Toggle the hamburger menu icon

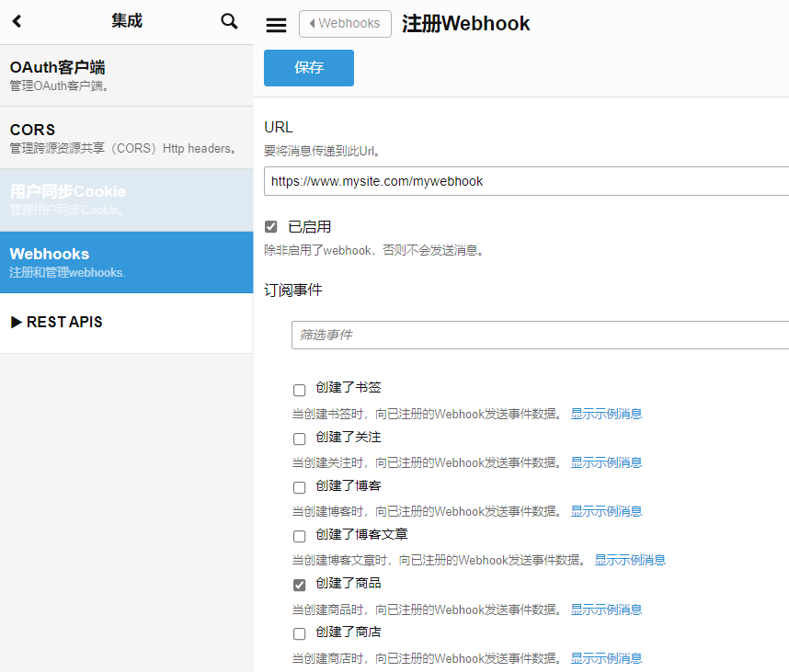click(276, 25)
